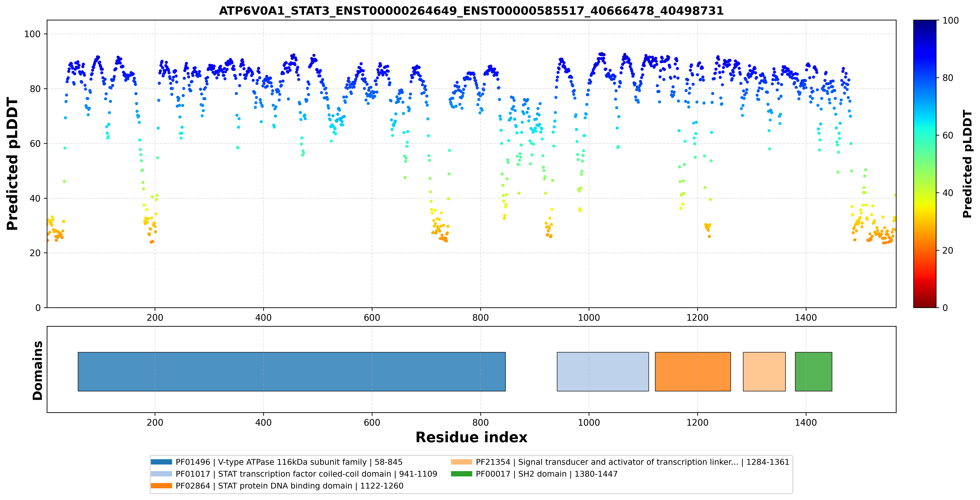Image resolution: width=980 pixels, height=500 pixels.
Task: Click the Domains axis label
Action: [38, 370]
